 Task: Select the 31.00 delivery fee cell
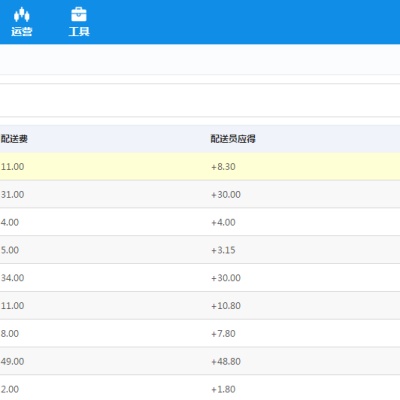(x=12, y=194)
